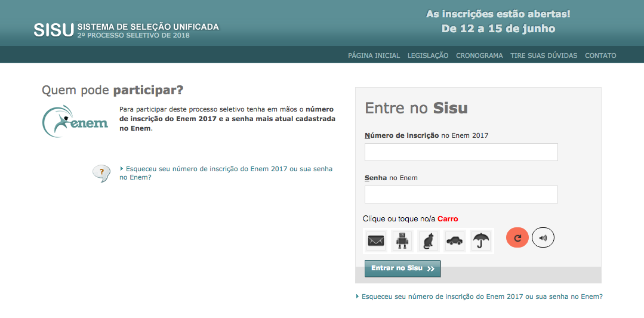Choose the cat captcha icon
The width and height of the screenshot is (644, 318).
[428, 241]
